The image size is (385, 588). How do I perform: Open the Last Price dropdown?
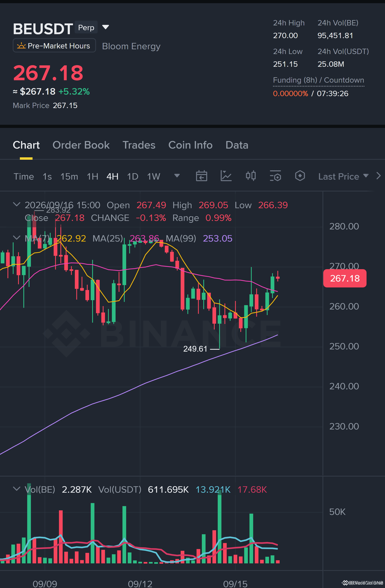coord(343,176)
